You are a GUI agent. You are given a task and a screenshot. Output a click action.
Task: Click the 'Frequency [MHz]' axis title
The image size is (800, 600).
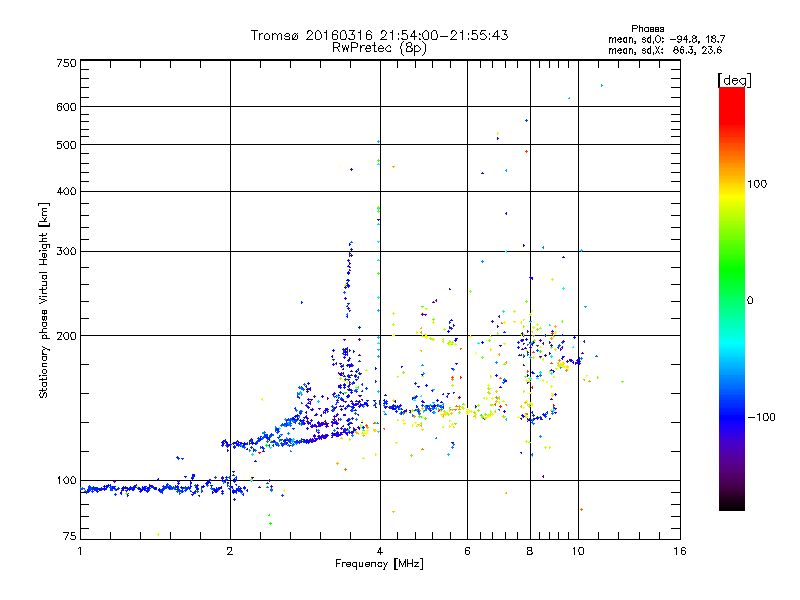[x=379, y=564]
